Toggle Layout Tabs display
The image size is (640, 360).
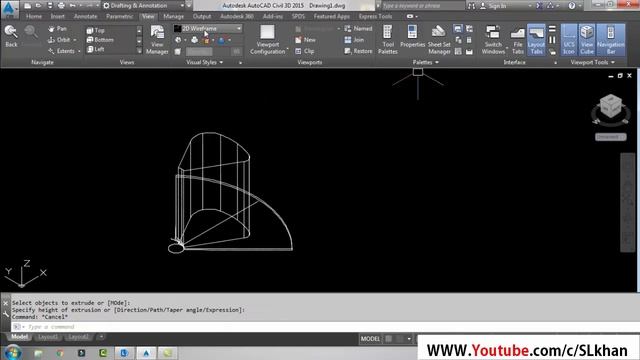536,40
